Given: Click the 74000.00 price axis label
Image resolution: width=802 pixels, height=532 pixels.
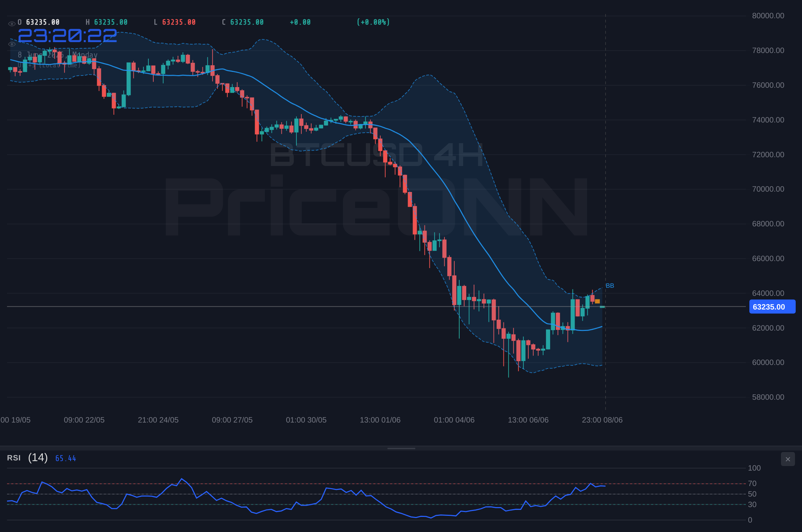Looking at the screenshot, I should coord(768,120).
